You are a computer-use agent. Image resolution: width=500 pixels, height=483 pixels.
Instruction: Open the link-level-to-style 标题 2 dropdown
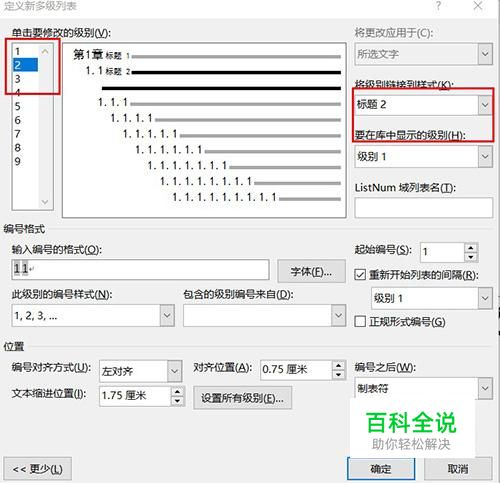pyautogui.click(x=423, y=105)
